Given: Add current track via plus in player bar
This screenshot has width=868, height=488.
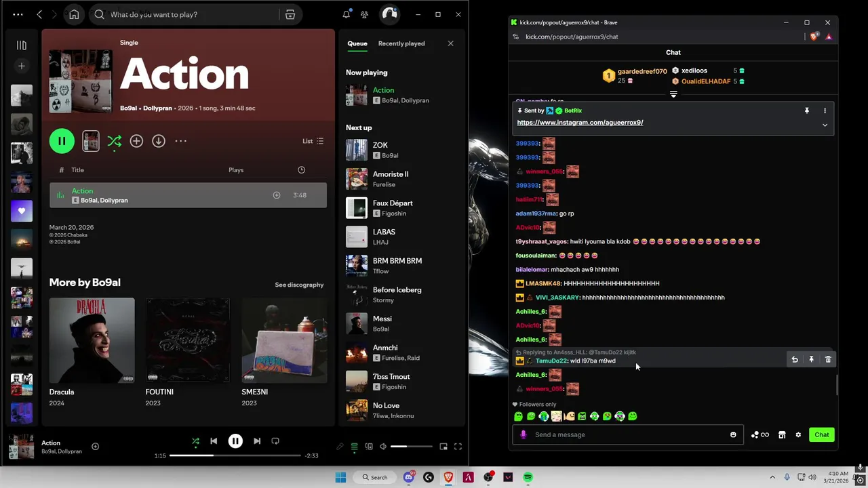Looking at the screenshot, I should coord(95,447).
